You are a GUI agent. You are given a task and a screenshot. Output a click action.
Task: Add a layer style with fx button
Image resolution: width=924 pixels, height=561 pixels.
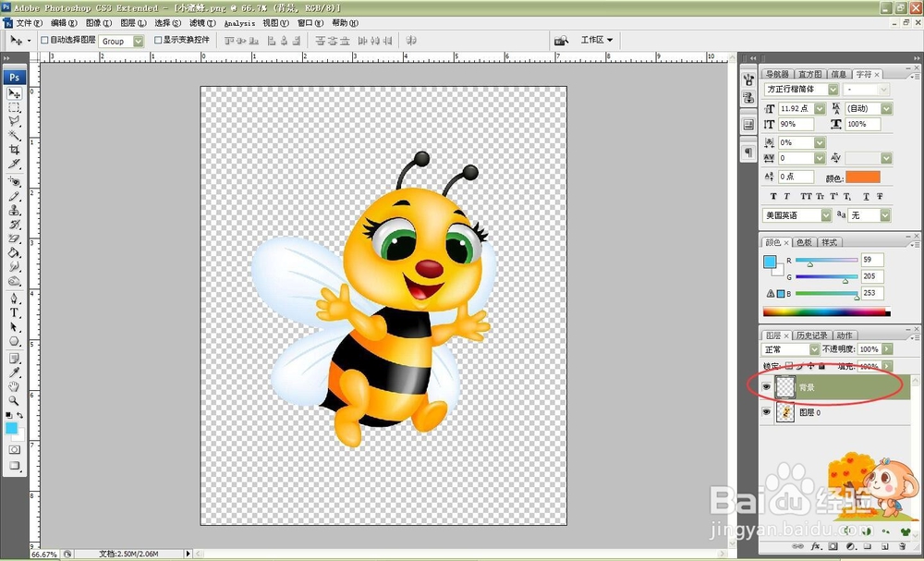pos(817,546)
